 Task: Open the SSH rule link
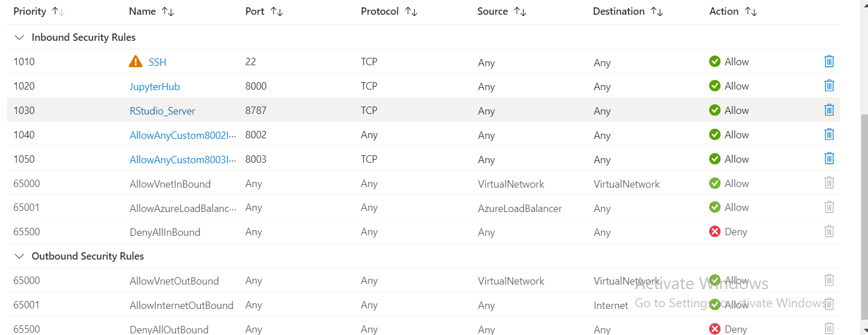pyautogui.click(x=157, y=62)
